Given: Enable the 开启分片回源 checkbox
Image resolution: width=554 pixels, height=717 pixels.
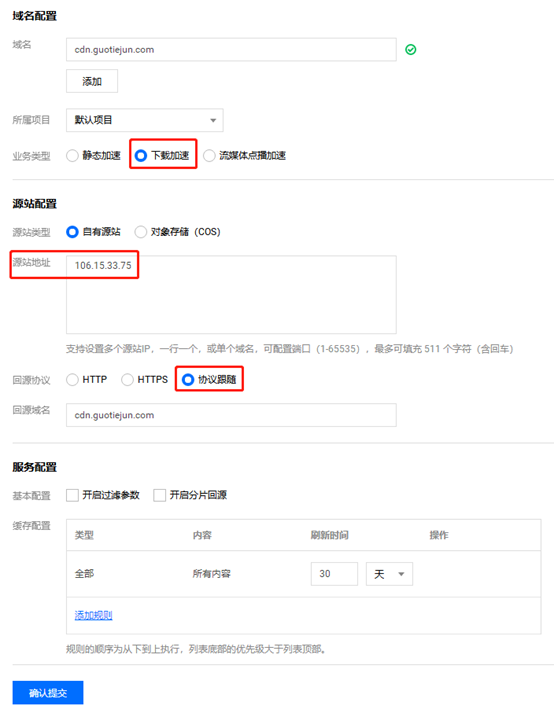Looking at the screenshot, I should coord(160,495).
